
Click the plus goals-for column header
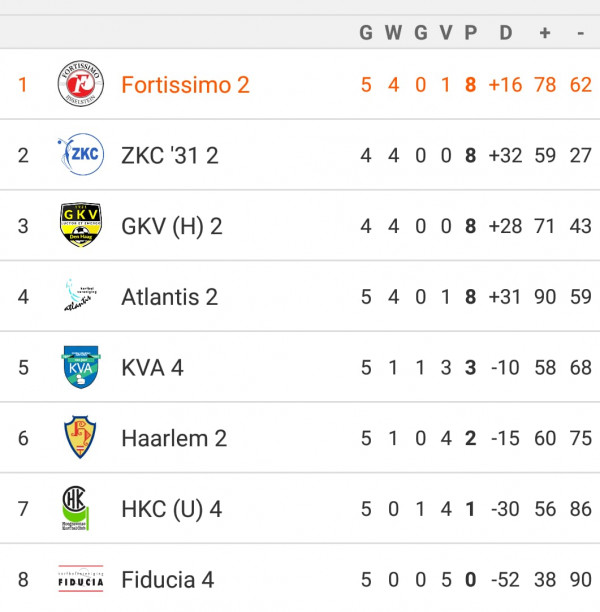(545, 33)
